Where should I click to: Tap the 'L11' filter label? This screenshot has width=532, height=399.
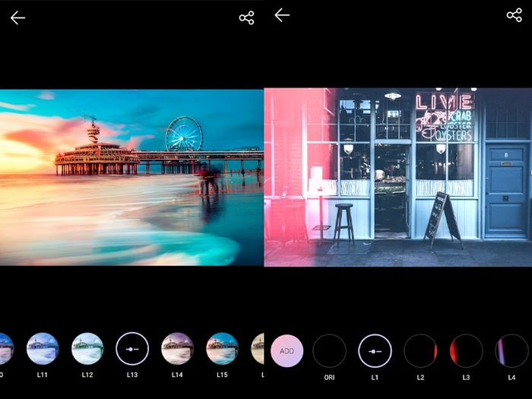(x=42, y=375)
